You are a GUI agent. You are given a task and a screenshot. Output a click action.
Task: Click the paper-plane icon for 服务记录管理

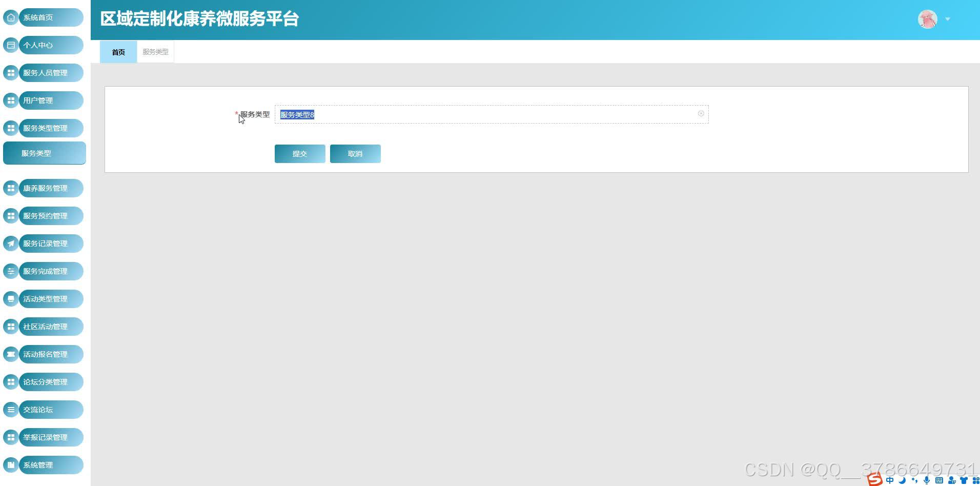[11, 244]
